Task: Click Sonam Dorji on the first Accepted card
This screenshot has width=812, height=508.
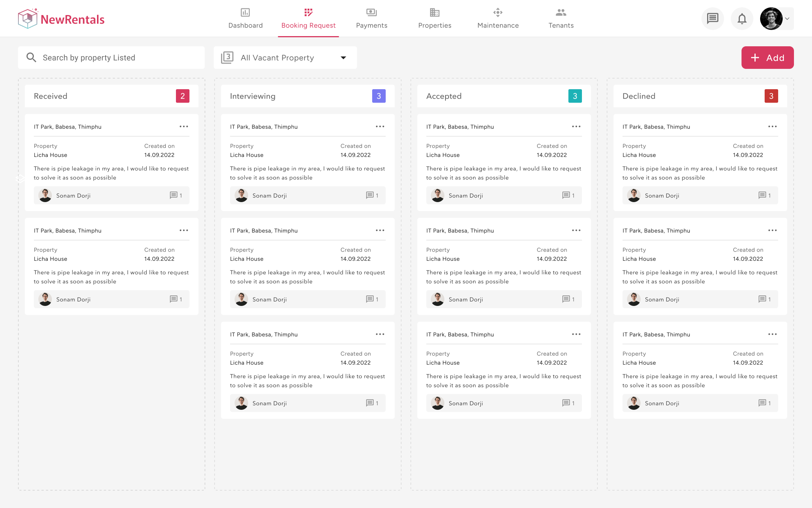Action: click(x=466, y=195)
